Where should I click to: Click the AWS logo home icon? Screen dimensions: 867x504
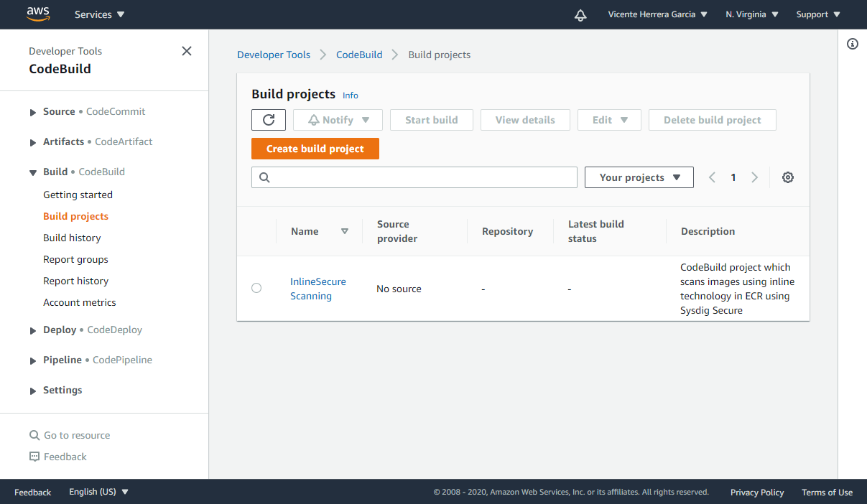pos(38,14)
